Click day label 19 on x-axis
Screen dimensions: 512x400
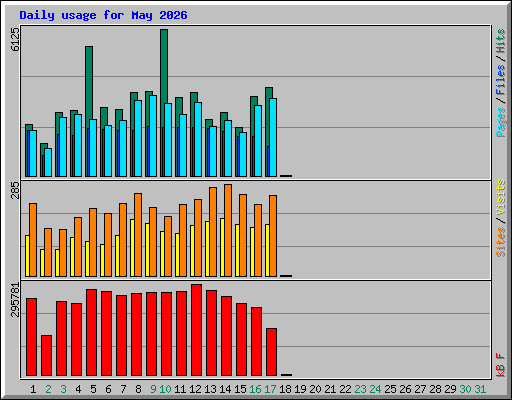tap(300, 389)
